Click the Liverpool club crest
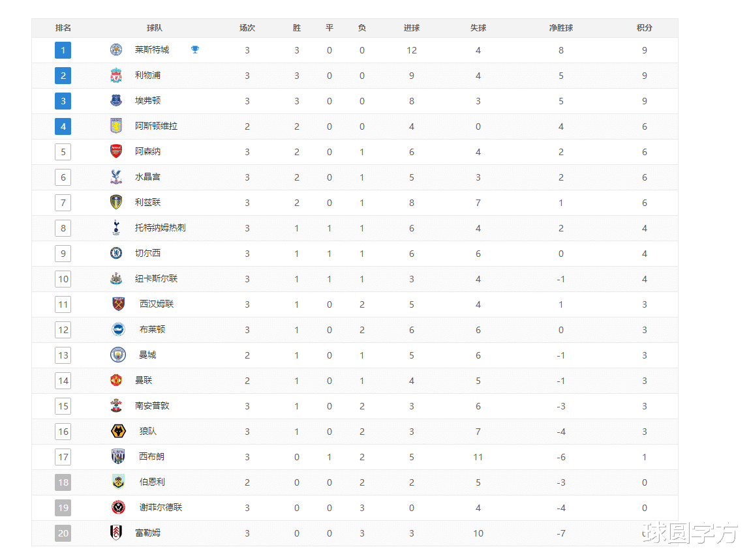The width and height of the screenshot is (751, 560). pos(116,76)
